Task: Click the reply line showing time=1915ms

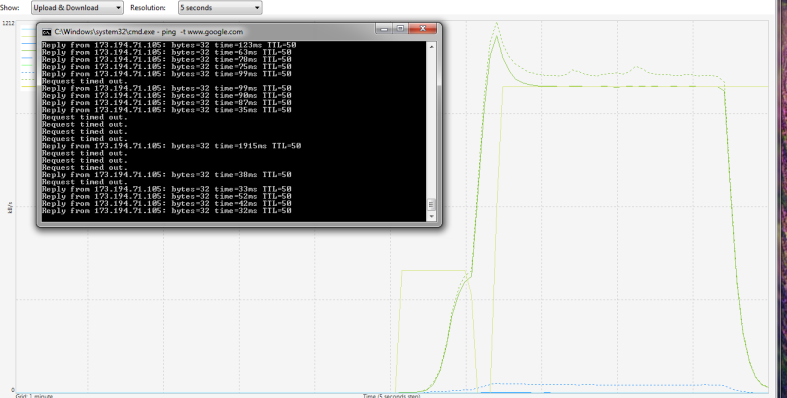Action: tap(172, 146)
